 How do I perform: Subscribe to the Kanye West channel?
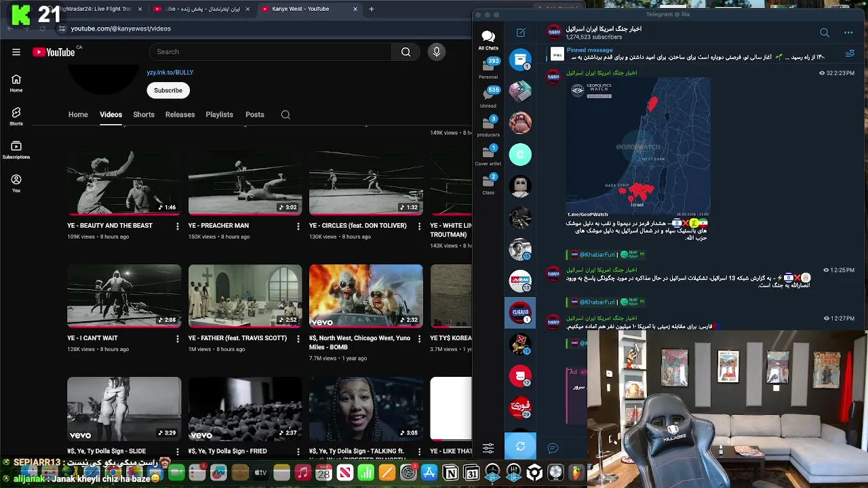pyautogui.click(x=168, y=90)
